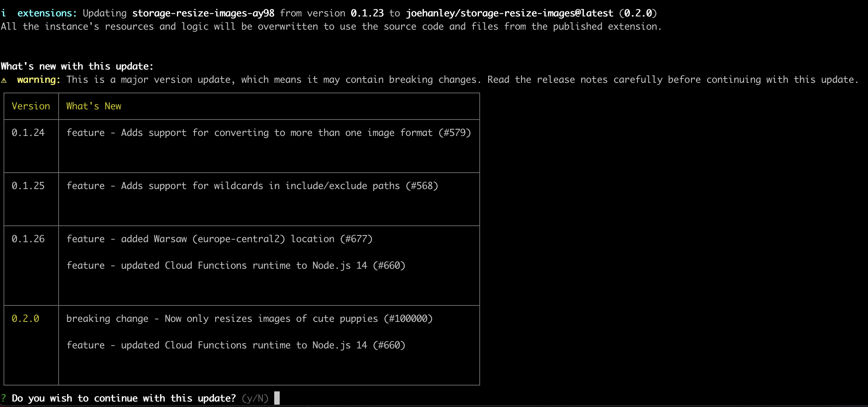Click the yellow warning triangle icon
Image resolution: width=868 pixels, height=407 pixels.
tap(4, 80)
